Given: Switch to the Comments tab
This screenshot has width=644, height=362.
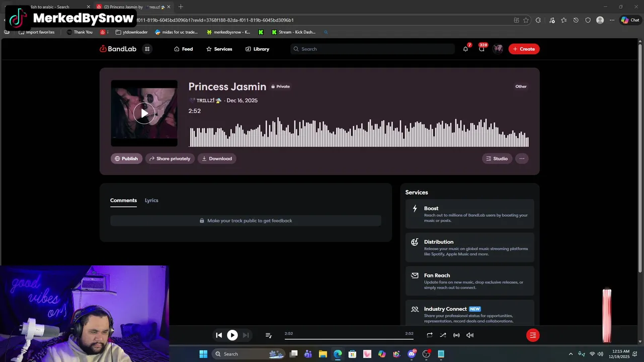Looking at the screenshot, I should pos(123,200).
